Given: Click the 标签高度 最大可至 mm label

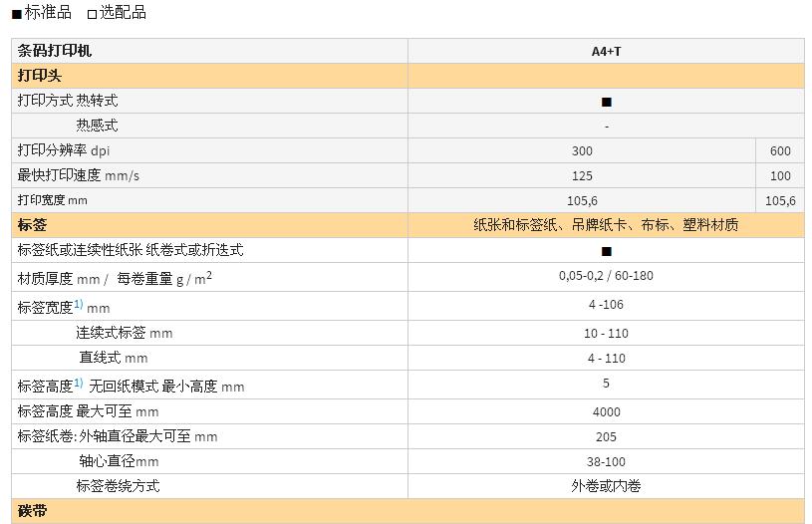Looking at the screenshot, I should point(88,411).
